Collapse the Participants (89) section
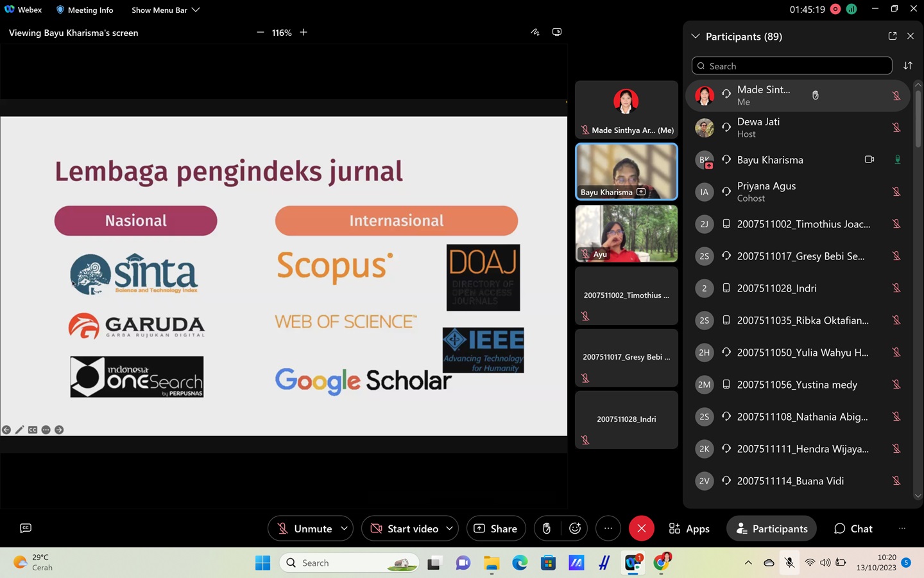 [x=696, y=37]
